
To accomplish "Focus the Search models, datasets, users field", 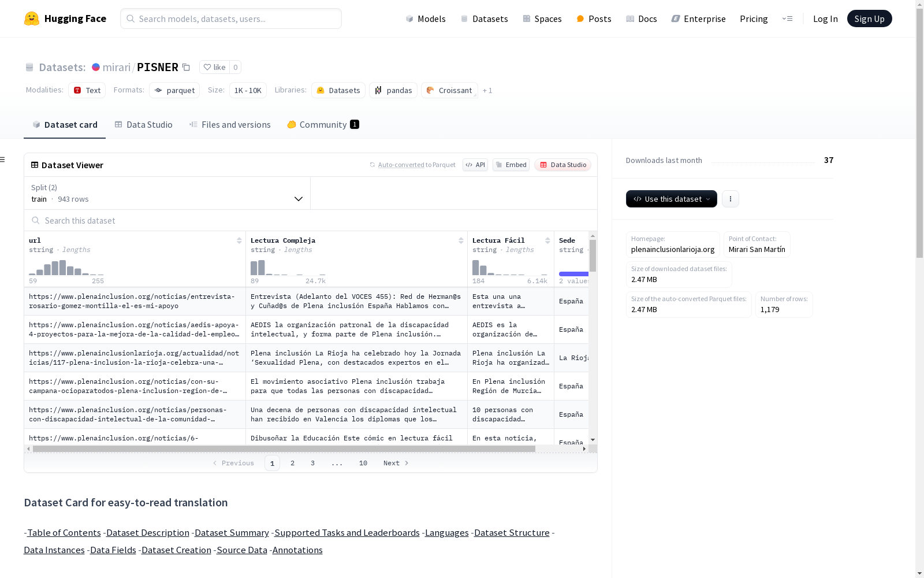I will pyautogui.click(x=231, y=18).
